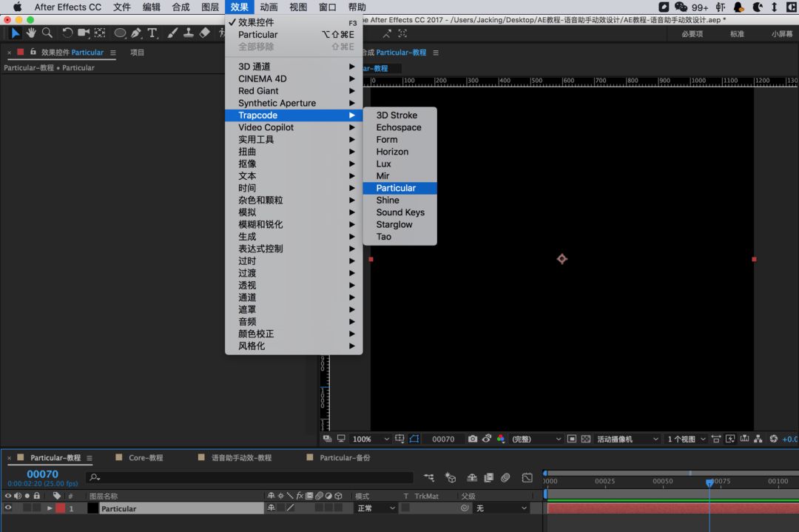Viewport: 799px width, 532px height.
Task: Select the Hand tool
Action: coord(31,33)
